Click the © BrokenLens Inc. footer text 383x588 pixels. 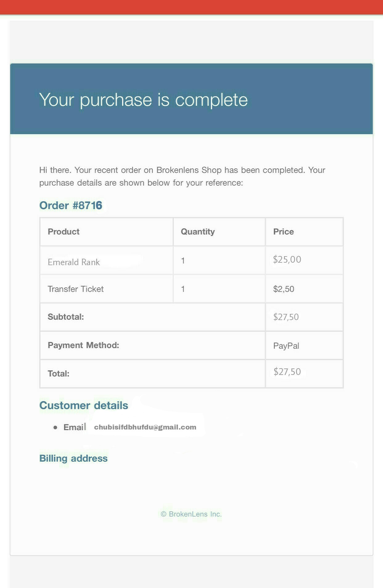point(191,514)
